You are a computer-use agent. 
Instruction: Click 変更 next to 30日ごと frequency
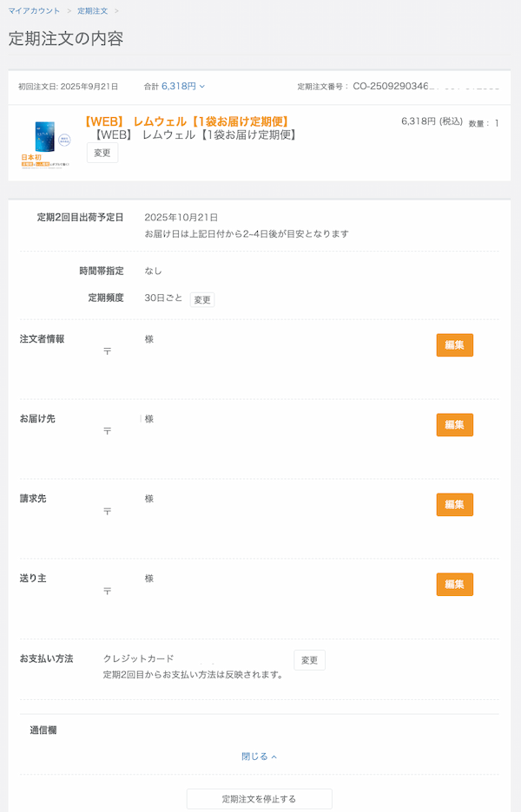[x=202, y=299]
